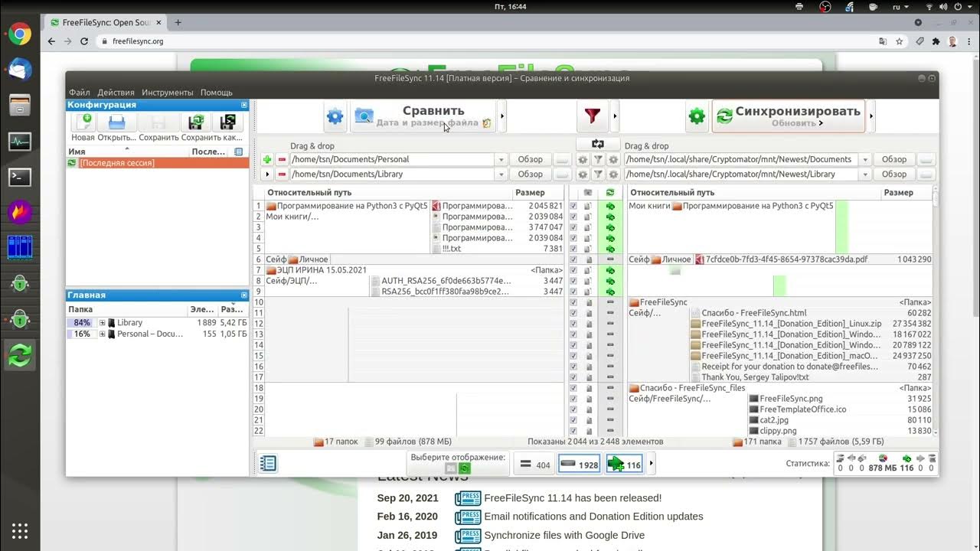Open Thunderbird from the dock
Viewport: 980px width, 551px height.
(x=19, y=70)
